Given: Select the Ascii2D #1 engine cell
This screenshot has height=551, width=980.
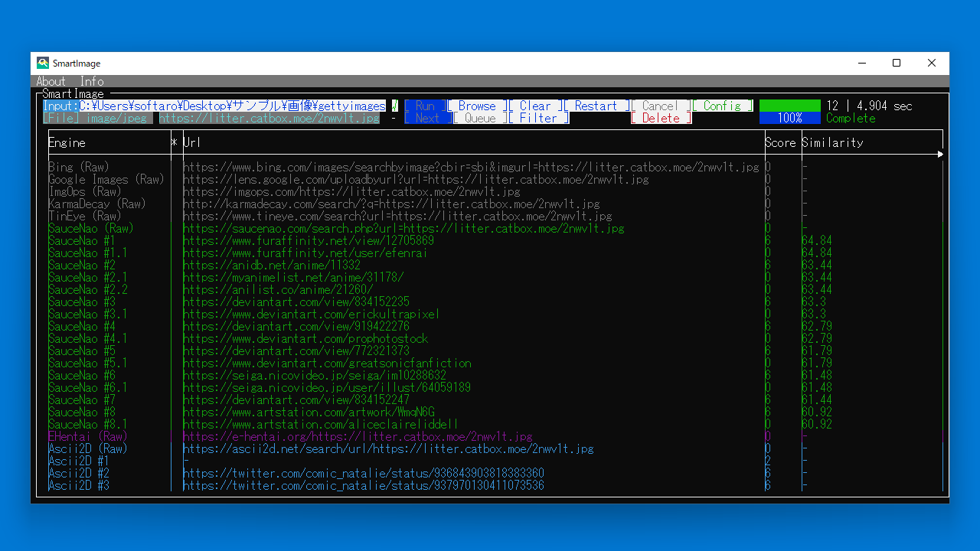Looking at the screenshot, I should pos(79,461).
